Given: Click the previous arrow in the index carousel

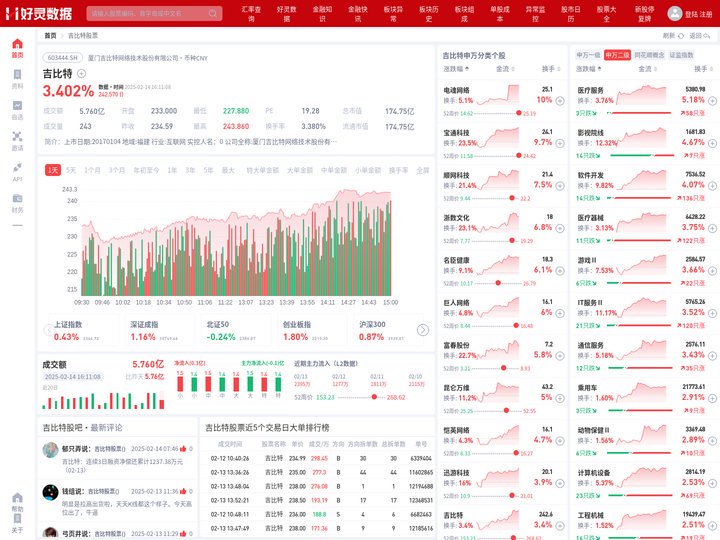Looking at the screenshot, I should pyautogui.click(x=49, y=330).
